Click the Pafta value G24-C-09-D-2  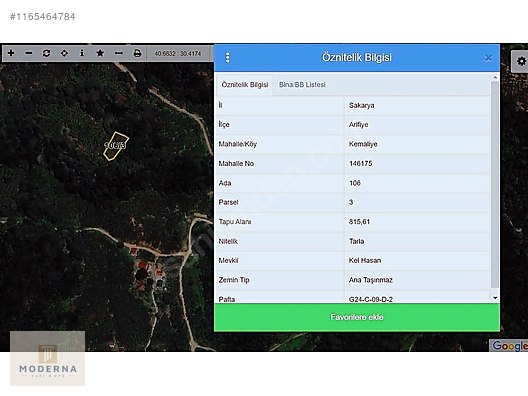tap(371, 299)
